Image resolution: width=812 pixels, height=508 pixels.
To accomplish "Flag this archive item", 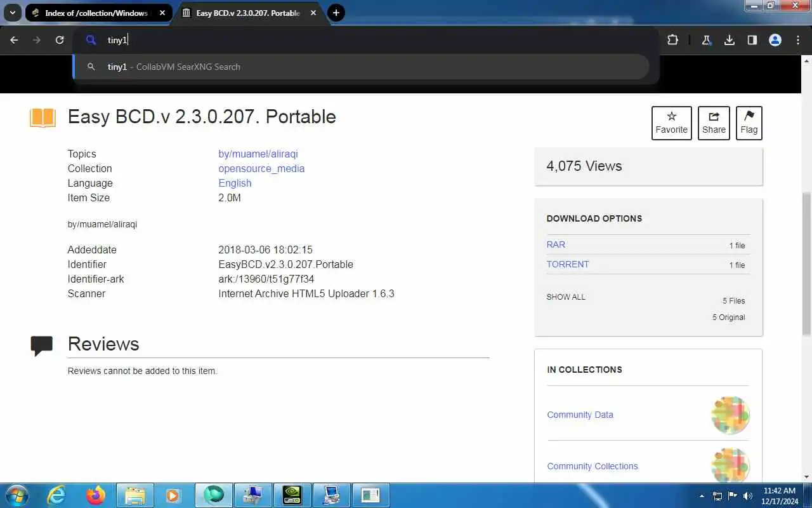I will (x=749, y=123).
